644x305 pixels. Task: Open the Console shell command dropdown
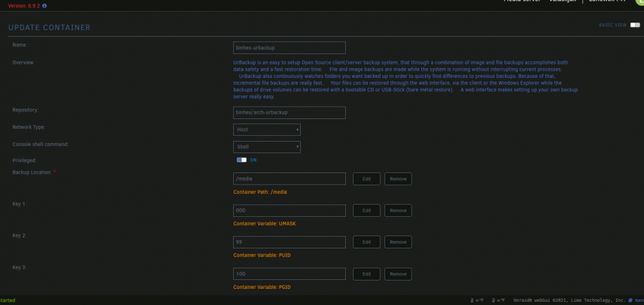(x=267, y=147)
